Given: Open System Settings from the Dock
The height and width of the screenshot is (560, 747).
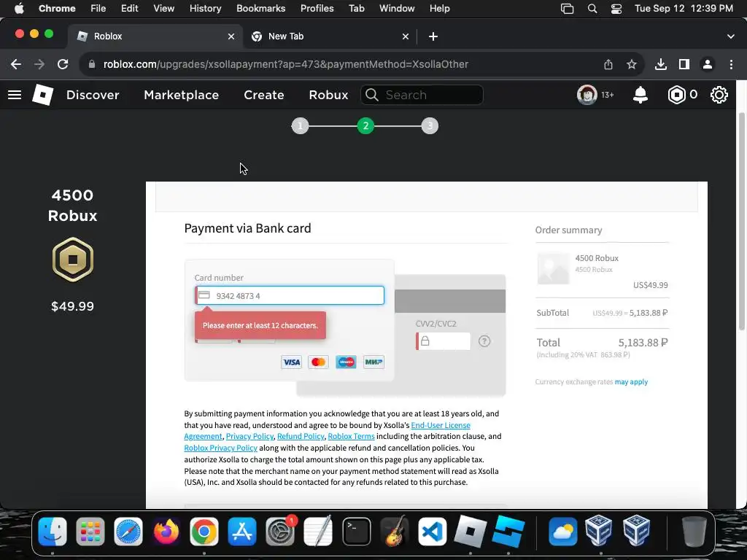Looking at the screenshot, I should click(280, 532).
